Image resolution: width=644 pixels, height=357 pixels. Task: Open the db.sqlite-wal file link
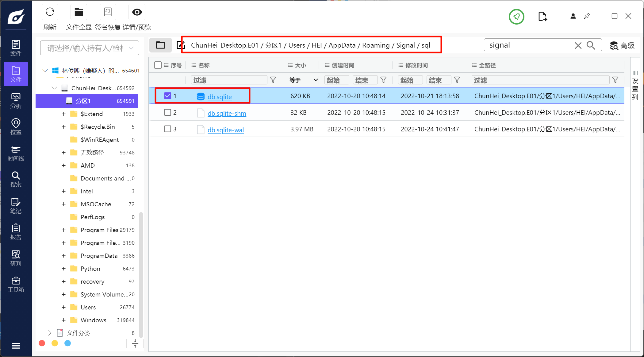225,130
